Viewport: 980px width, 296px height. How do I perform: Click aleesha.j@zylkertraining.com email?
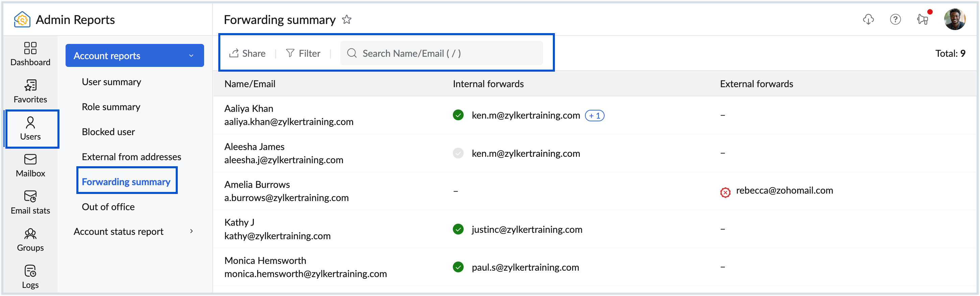coord(284,160)
